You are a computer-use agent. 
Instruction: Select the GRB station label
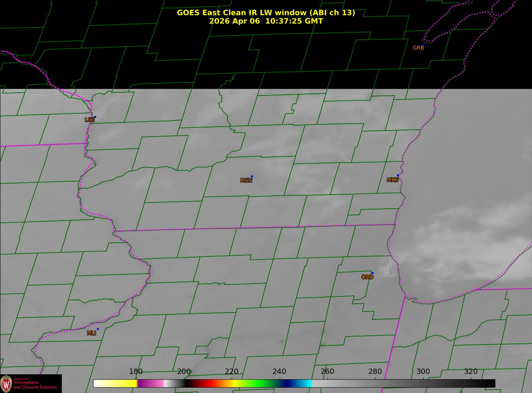click(x=418, y=48)
